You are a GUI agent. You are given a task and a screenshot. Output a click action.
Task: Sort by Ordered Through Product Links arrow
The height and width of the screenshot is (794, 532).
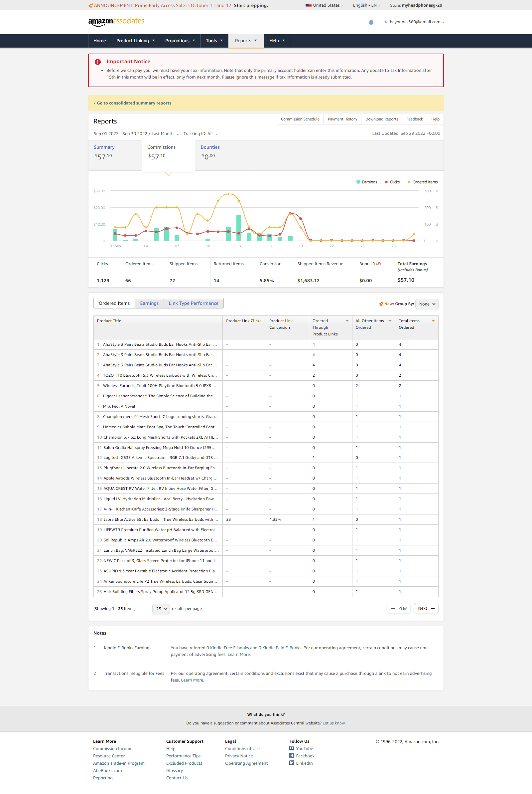tap(347, 321)
